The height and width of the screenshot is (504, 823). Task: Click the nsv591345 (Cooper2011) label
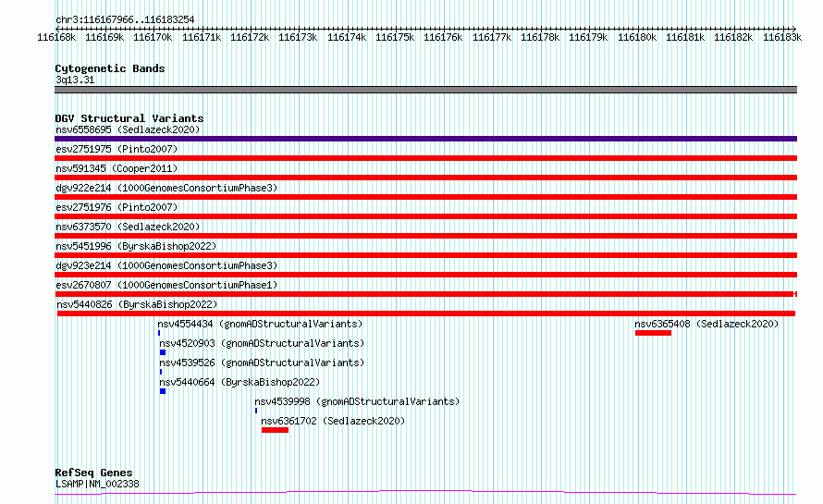pos(117,168)
